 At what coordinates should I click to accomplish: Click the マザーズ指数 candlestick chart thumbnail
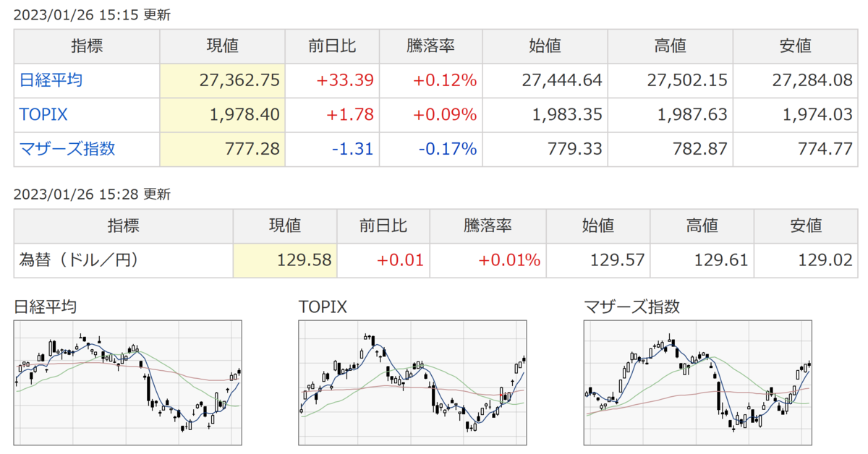[x=698, y=384]
